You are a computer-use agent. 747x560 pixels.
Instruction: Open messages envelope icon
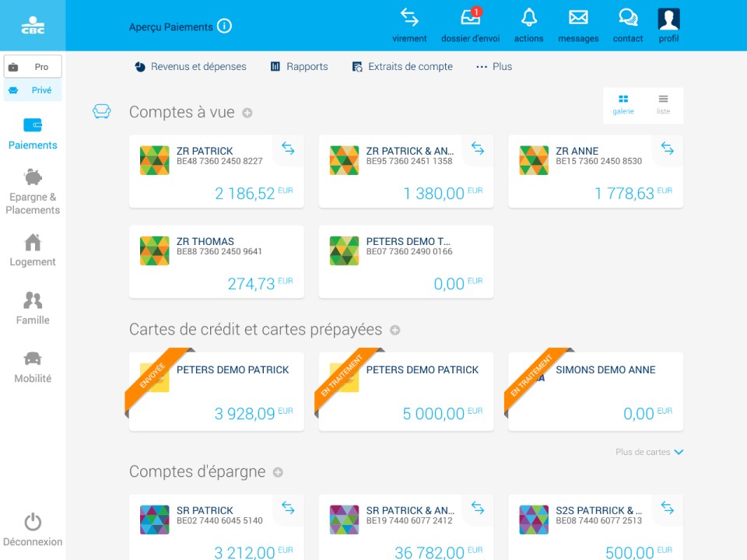(x=578, y=19)
